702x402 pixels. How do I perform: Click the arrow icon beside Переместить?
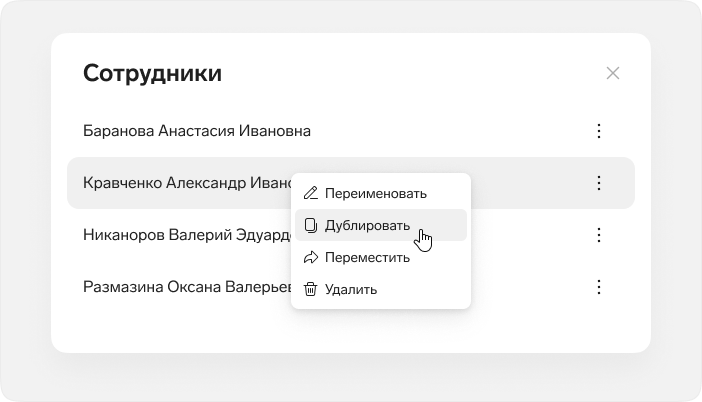coord(311,257)
